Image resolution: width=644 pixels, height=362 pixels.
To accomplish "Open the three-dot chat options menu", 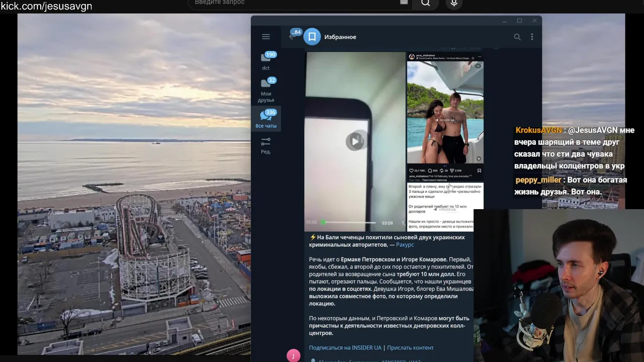I will click(x=532, y=37).
